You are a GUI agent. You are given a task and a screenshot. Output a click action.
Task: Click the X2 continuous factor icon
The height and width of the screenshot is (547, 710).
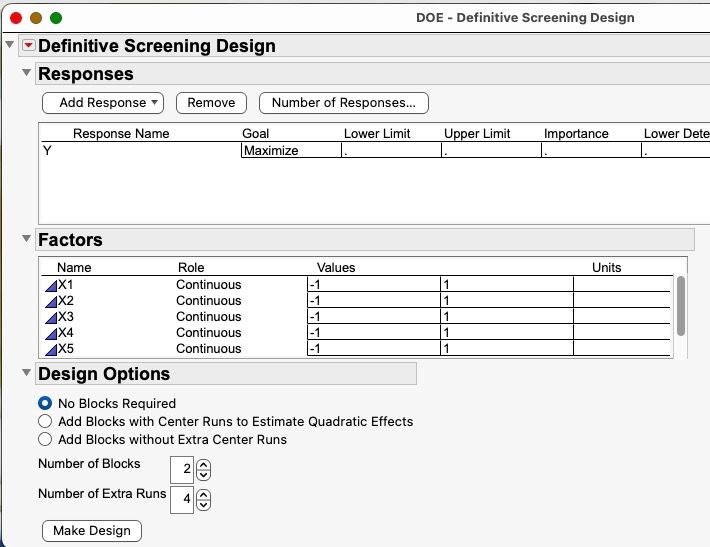coord(51,301)
